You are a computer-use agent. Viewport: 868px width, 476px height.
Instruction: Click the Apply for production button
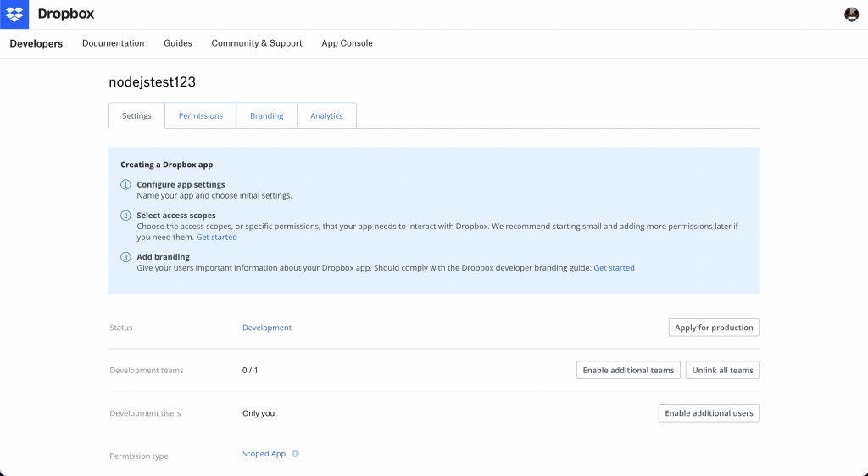[x=714, y=328]
